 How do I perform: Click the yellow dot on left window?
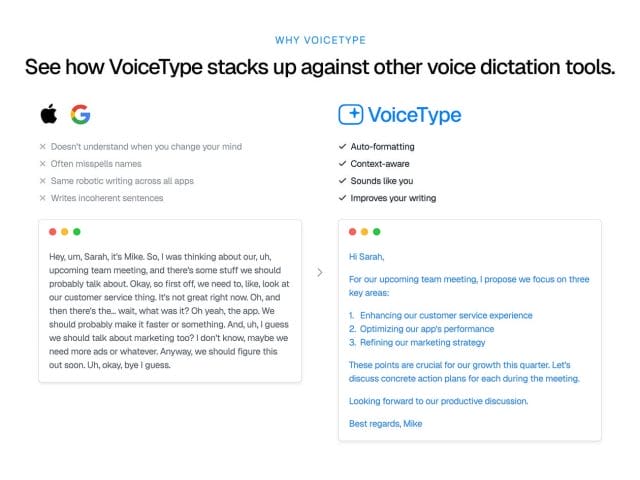coord(65,232)
